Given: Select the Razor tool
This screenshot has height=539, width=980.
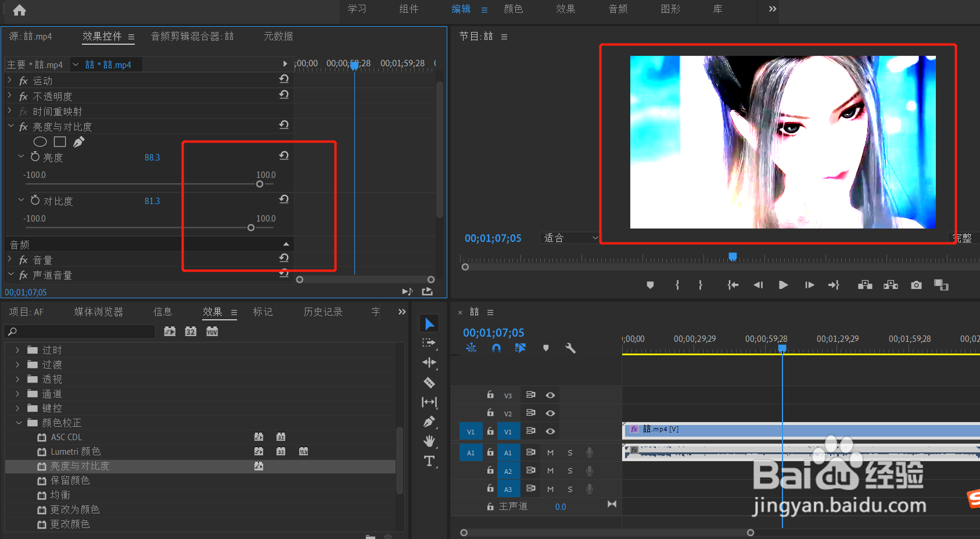Looking at the screenshot, I should [x=429, y=383].
